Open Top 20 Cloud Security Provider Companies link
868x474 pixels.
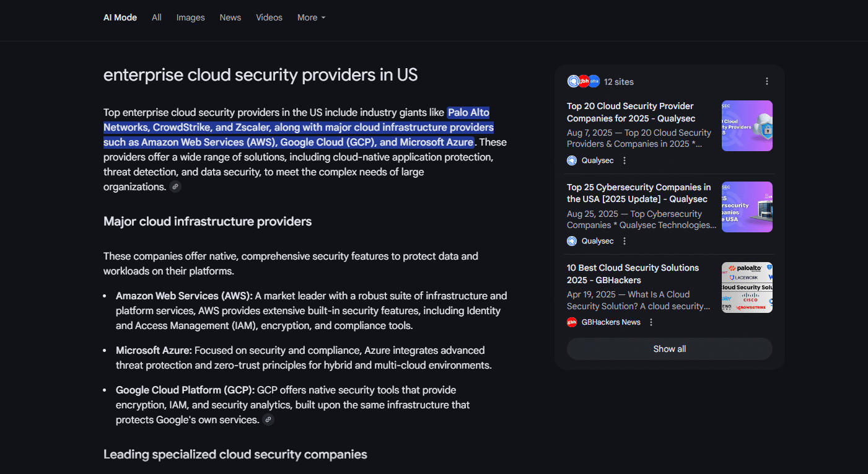point(631,112)
